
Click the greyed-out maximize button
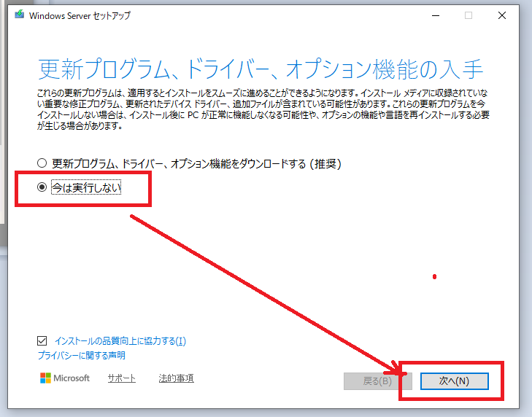[x=469, y=15]
